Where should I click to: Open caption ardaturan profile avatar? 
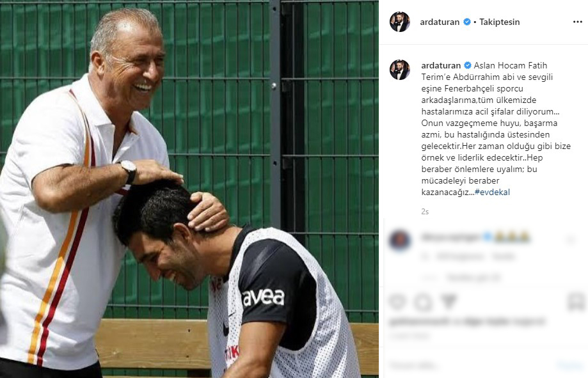pos(400,70)
